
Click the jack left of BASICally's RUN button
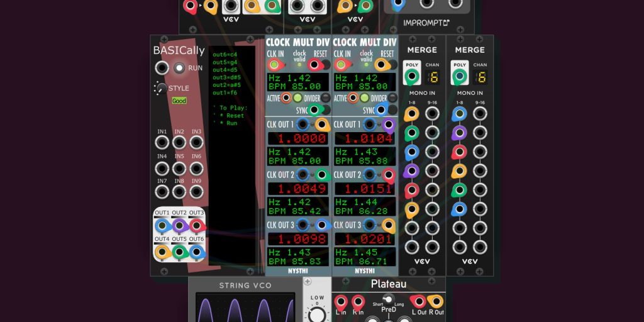(x=162, y=68)
